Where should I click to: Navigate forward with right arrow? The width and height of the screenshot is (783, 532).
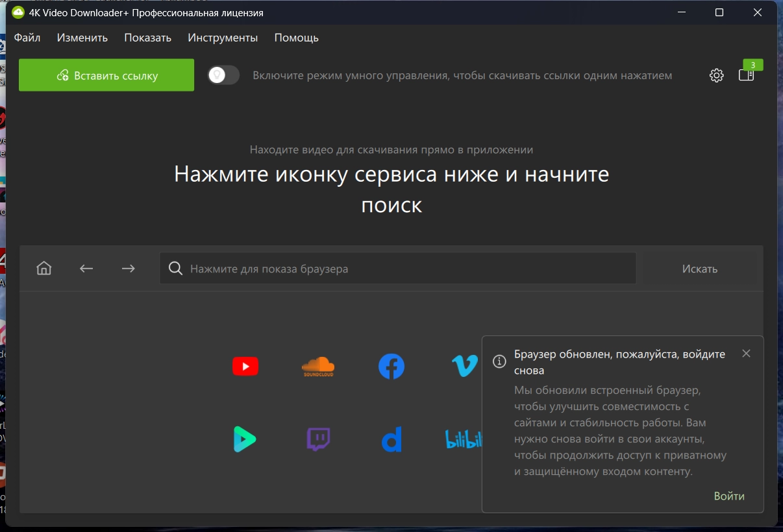click(129, 269)
